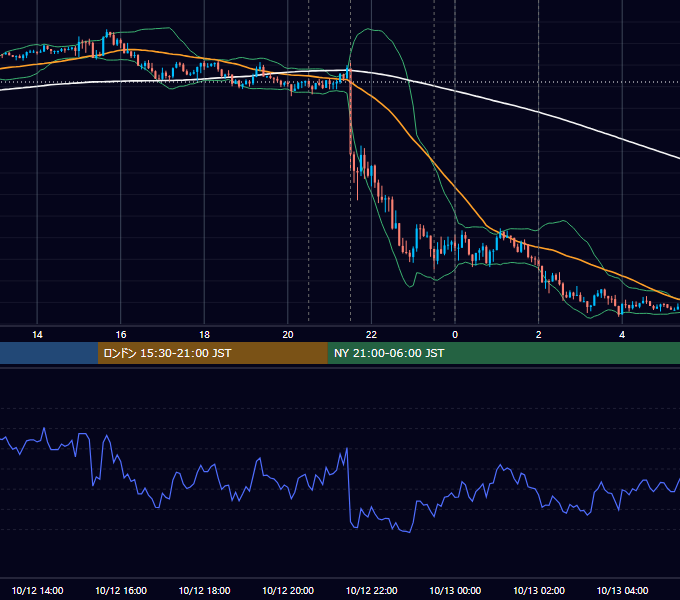Click the NY 21:00-06:00 JST session bar

pyautogui.click(x=503, y=353)
